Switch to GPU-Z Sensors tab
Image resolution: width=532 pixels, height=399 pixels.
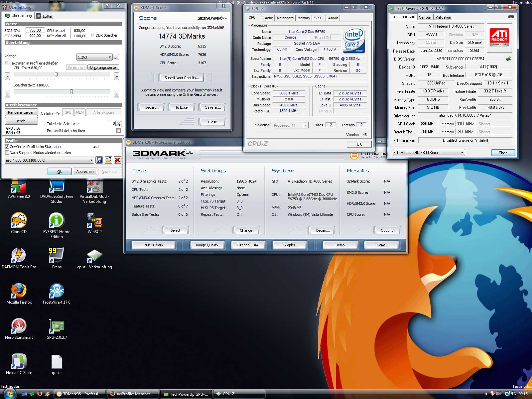[425, 17]
